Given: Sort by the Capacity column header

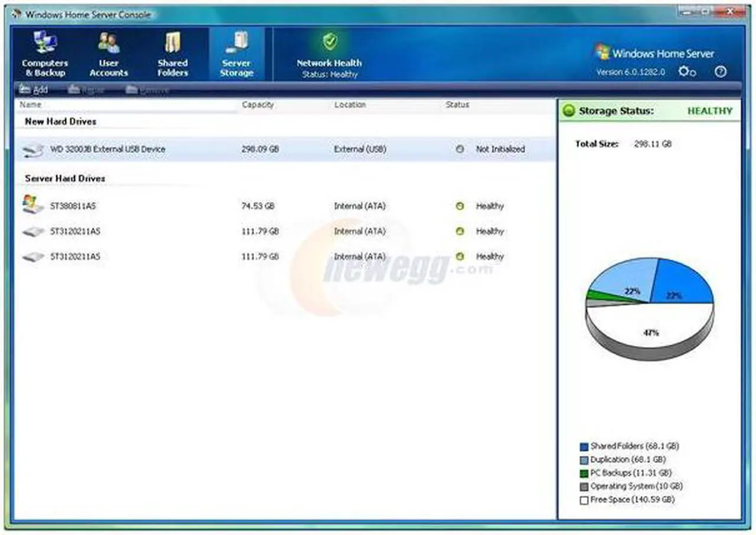Looking at the screenshot, I should 258,105.
